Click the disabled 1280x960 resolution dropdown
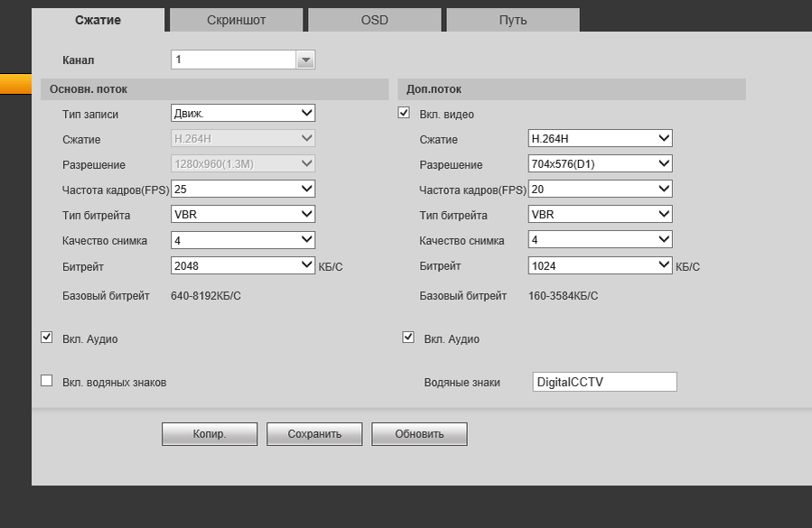 243,163
